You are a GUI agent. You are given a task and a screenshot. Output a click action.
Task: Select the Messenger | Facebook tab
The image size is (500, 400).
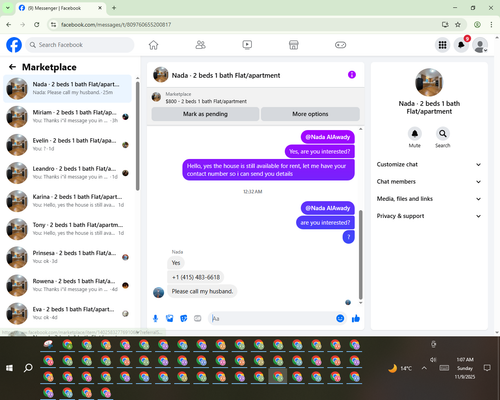coord(61,8)
